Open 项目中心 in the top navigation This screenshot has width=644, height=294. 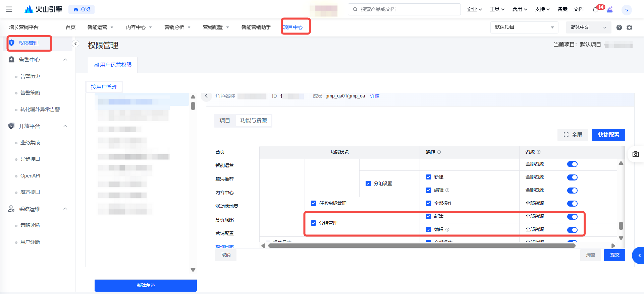click(293, 27)
